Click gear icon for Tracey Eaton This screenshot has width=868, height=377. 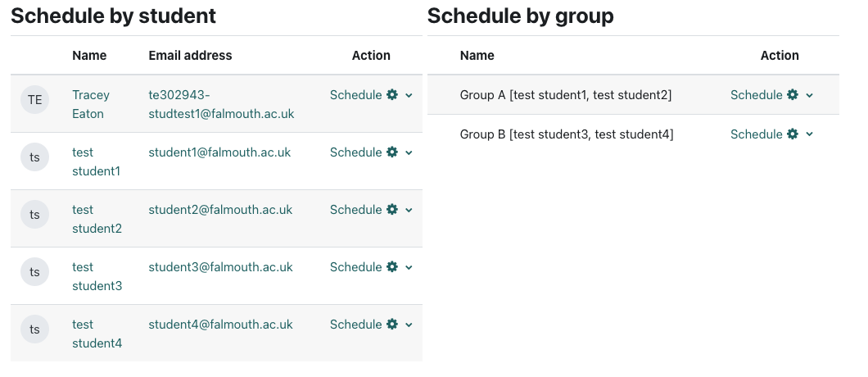click(392, 95)
